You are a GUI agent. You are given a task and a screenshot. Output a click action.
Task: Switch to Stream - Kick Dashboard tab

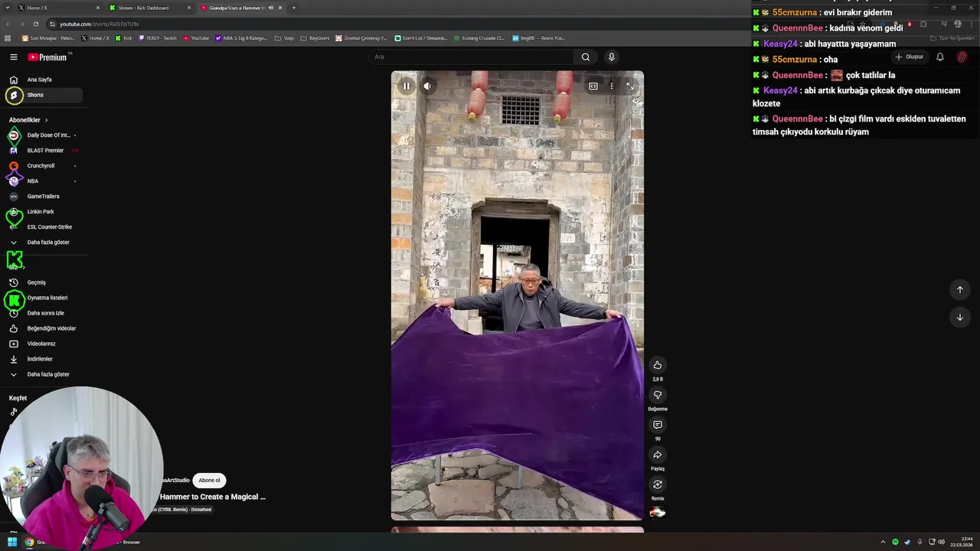tap(149, 8)
